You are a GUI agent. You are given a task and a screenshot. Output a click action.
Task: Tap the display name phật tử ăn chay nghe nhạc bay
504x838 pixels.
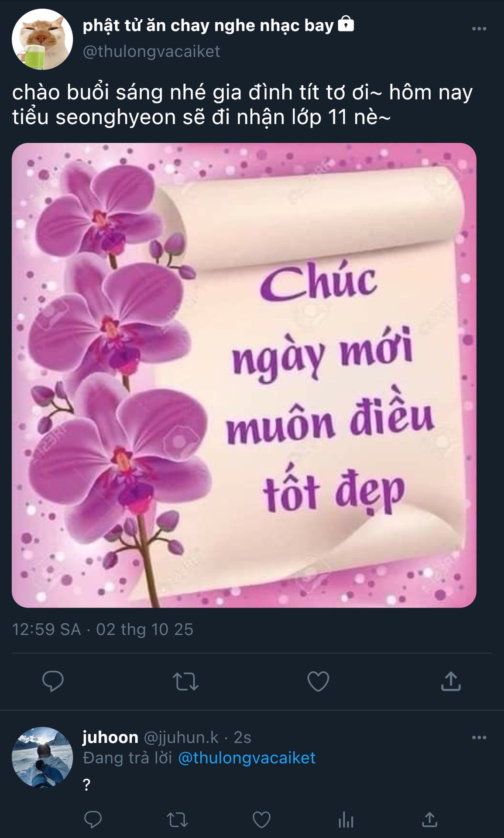[x=209, y=25]
